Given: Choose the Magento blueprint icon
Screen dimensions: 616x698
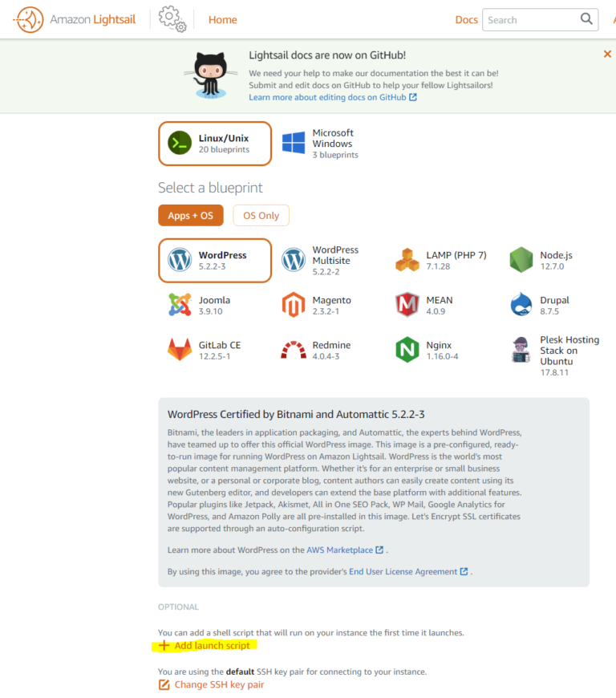Looking at the screenshot, I should [294, 305].
